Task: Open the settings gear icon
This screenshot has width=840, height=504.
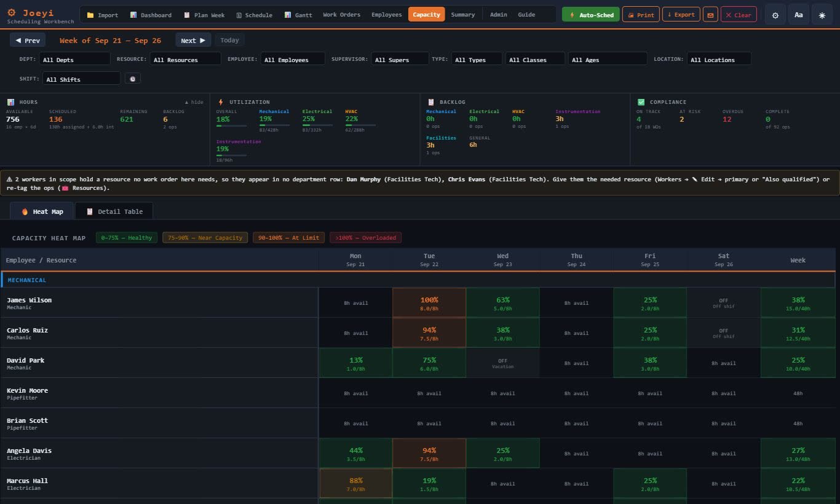Action: [x=775, y=15]
